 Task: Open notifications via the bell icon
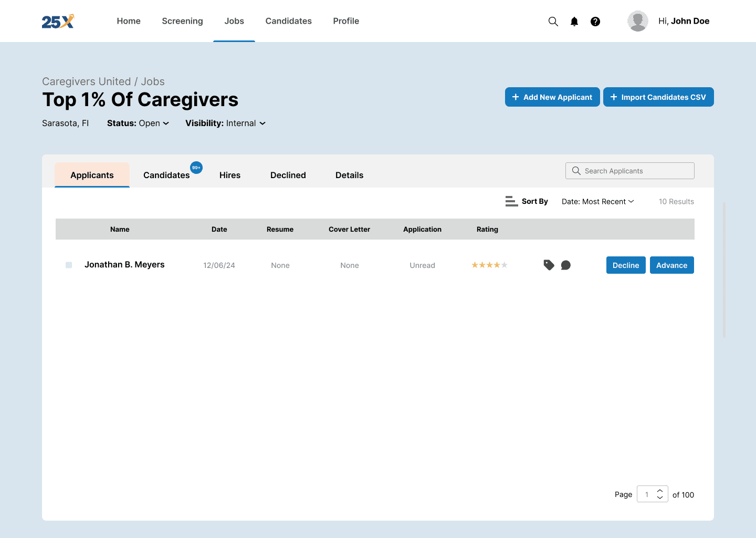click(574, 22)
